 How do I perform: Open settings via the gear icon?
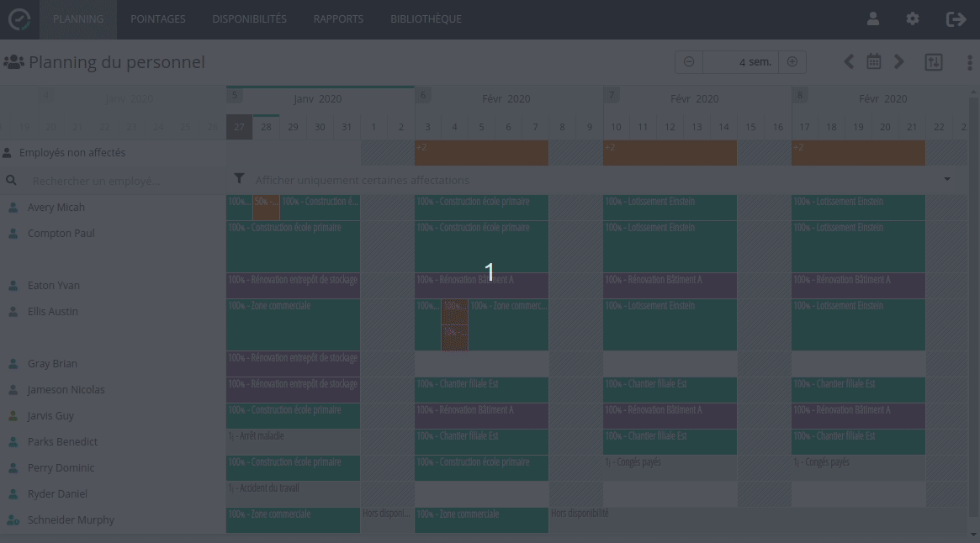tap(913, 18)
